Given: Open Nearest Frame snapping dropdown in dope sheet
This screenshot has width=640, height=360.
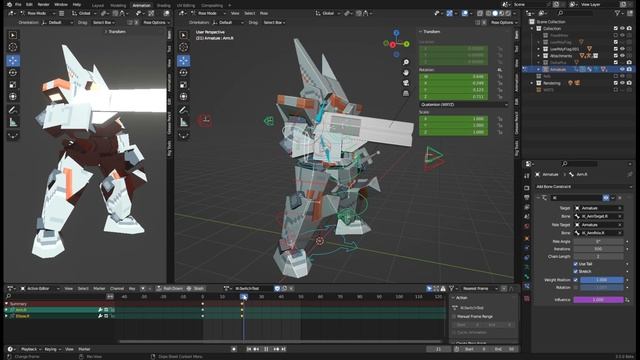Looking at the screenshot, I should 479,289.
